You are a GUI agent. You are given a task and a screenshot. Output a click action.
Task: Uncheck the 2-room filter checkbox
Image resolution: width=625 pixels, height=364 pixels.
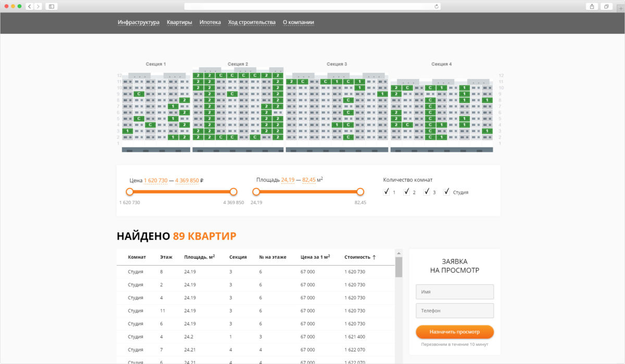[406, 192]
